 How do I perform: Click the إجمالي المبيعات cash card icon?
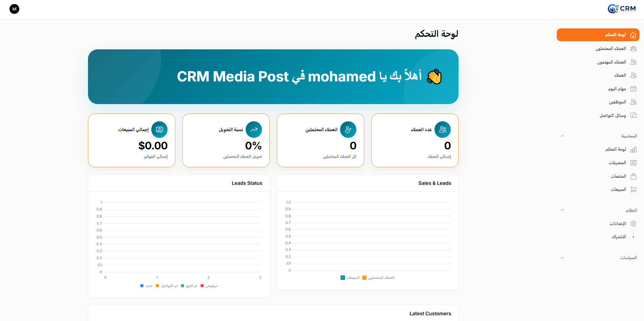point(159,129)
